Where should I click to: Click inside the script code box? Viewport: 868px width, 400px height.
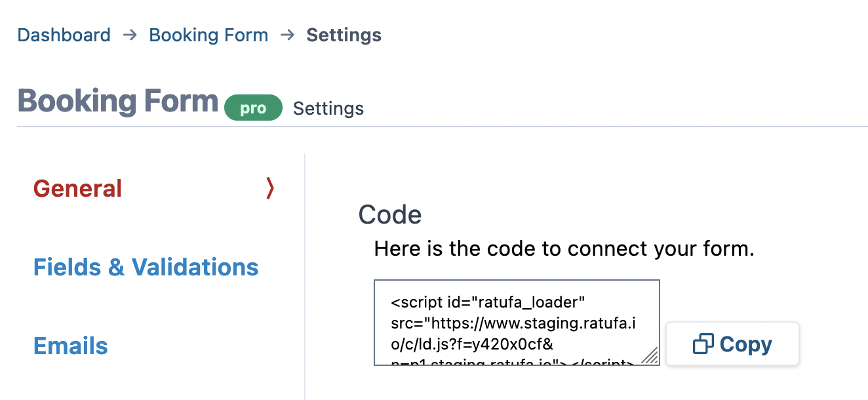[x=517, y=322]
